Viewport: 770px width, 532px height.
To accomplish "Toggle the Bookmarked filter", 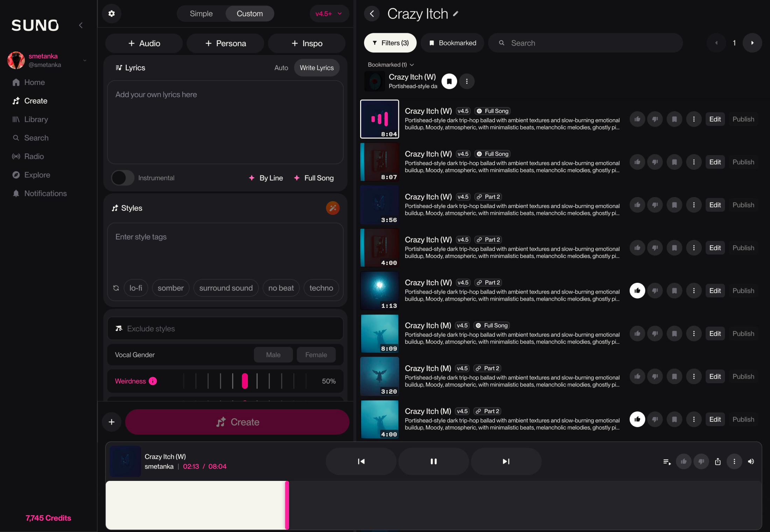I will (452, 43).
